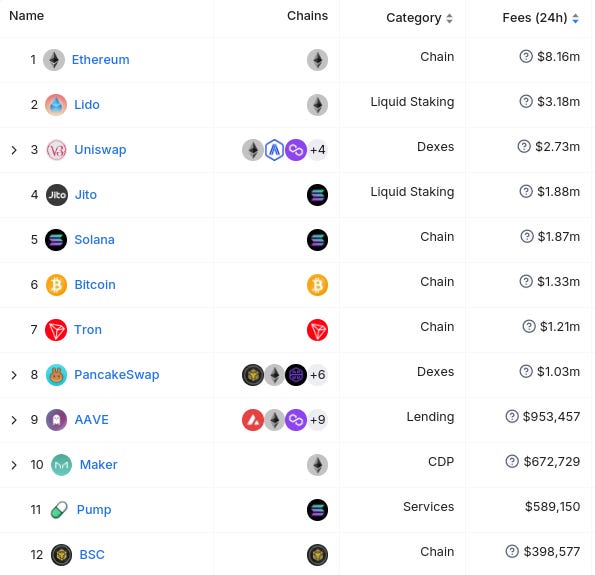595x575 pixels.
Task: Click Polygon chain icon in Uniswap row
Action: [x=296, y=150]
